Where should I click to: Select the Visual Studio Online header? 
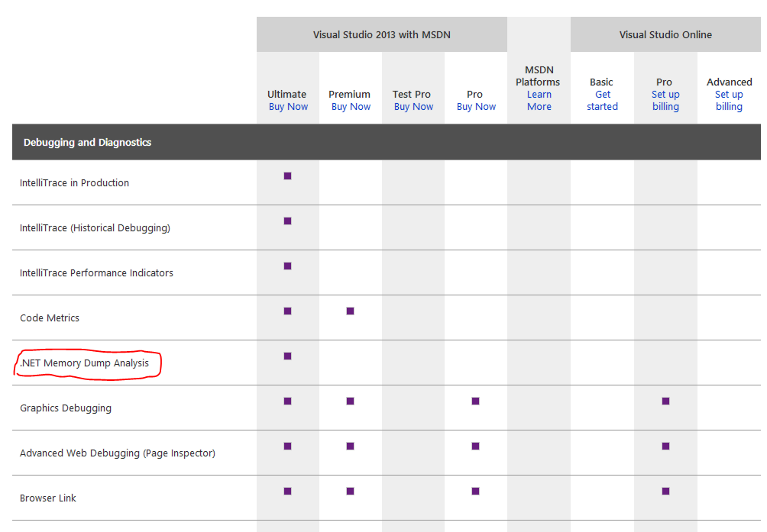coord(665,34)
